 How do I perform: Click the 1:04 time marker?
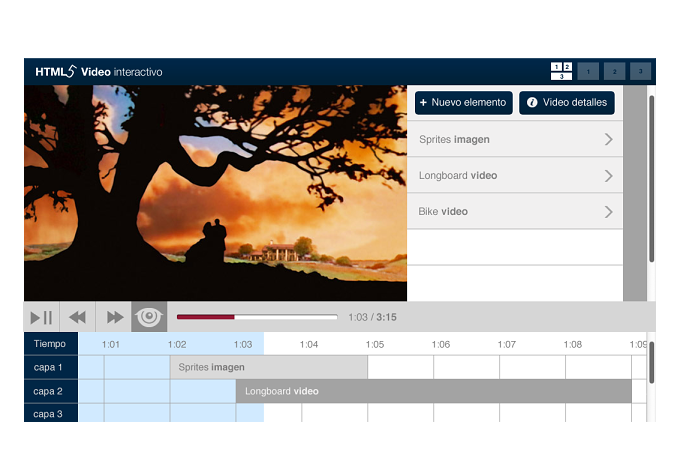pyautogui.click(x=309, y=344)
